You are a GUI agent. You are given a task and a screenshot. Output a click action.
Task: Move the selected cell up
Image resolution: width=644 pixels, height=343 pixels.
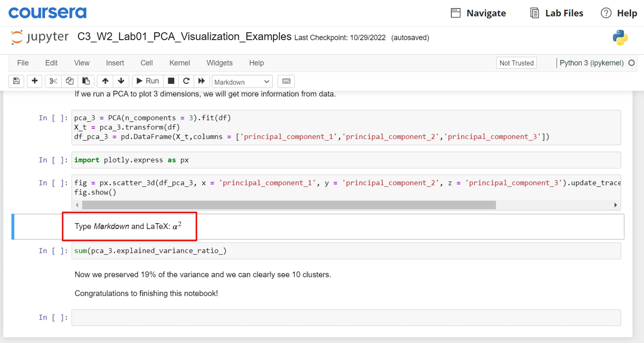(105, 81)
